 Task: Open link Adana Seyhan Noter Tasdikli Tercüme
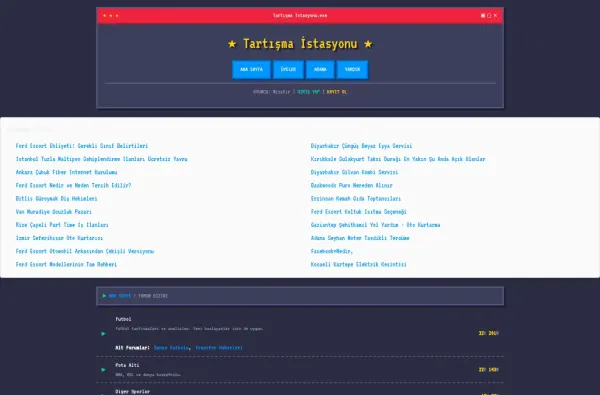coord(360,238)
